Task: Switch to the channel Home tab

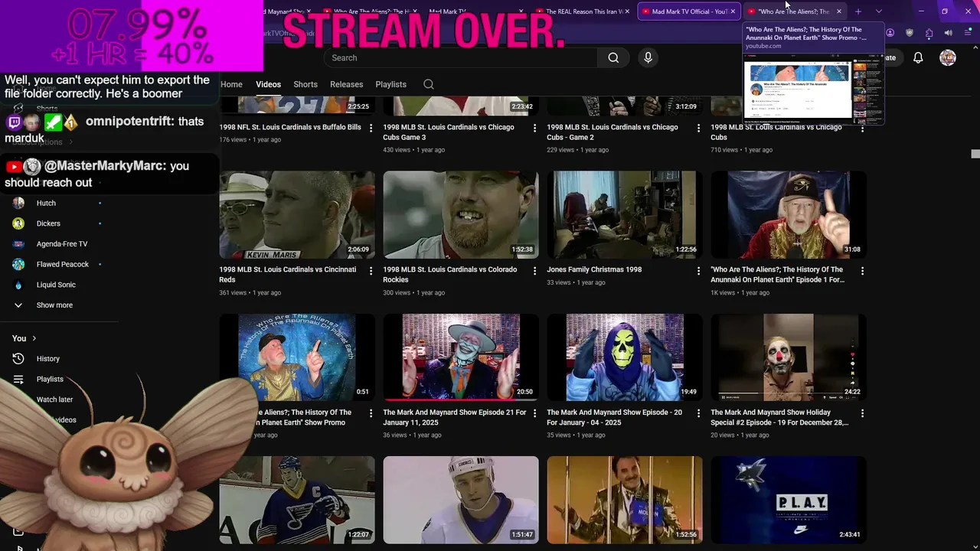Action: click(231, 84)
